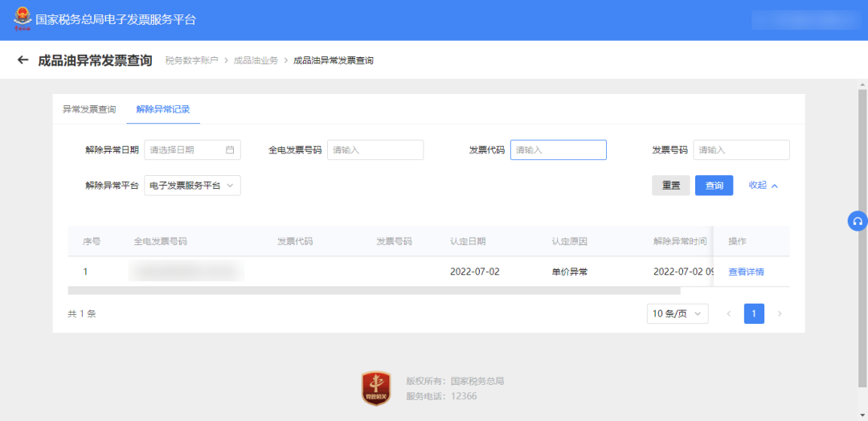Open 查看详情 for row 1
868x421 pixels.
[746, 272]
